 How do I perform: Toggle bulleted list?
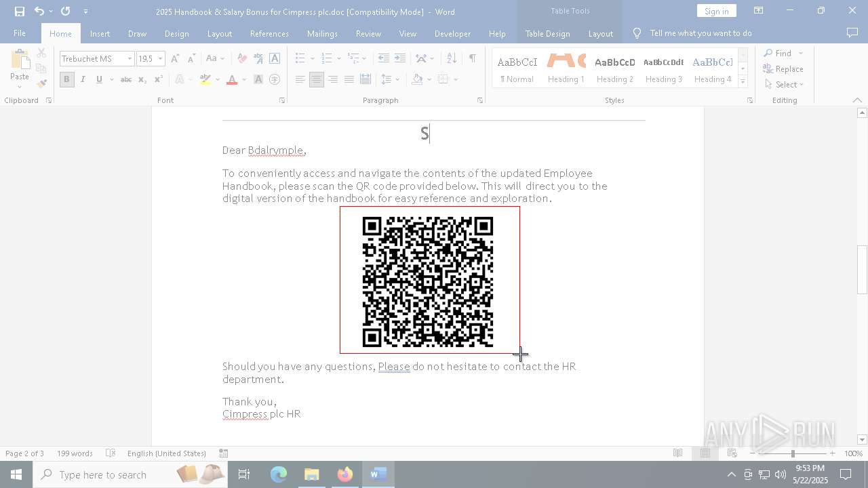[300, 59]
